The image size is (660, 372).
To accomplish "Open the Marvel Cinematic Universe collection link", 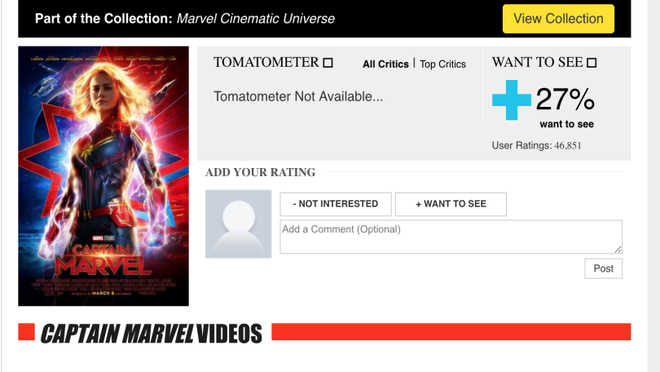I will 255,19.
